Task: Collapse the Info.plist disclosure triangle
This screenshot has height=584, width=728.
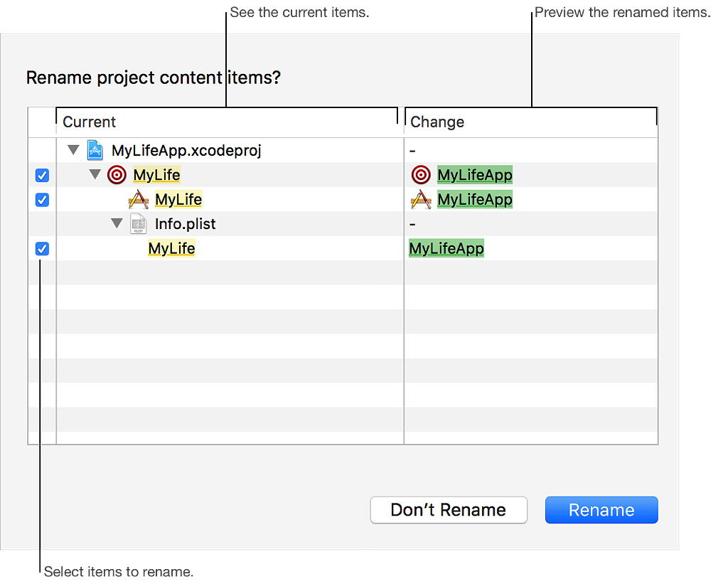Action: tap(117, 223)
